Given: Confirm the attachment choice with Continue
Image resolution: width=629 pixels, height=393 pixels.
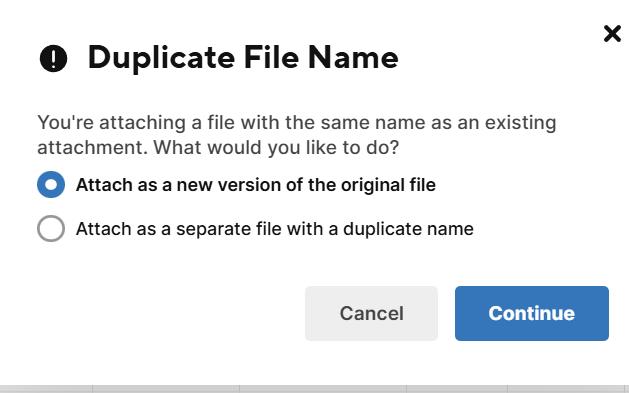Looking at the screenshot, I should pos(532,313).
